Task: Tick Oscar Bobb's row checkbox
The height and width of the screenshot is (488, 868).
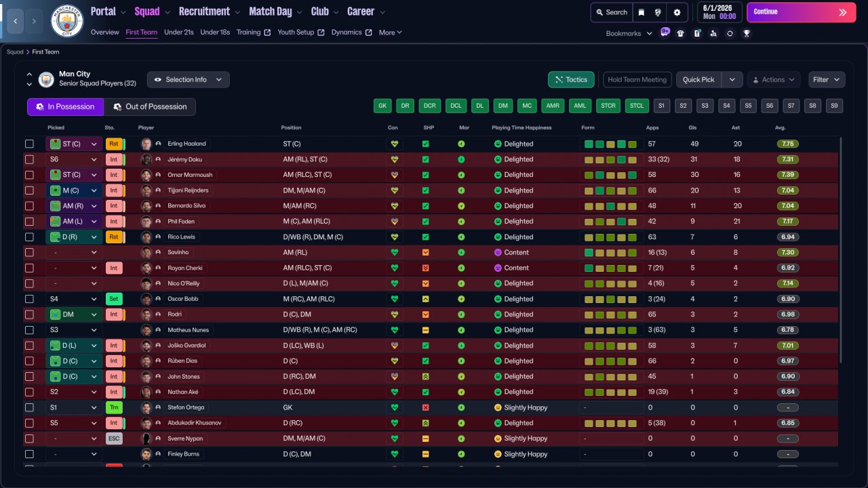Action: point(29,299)
